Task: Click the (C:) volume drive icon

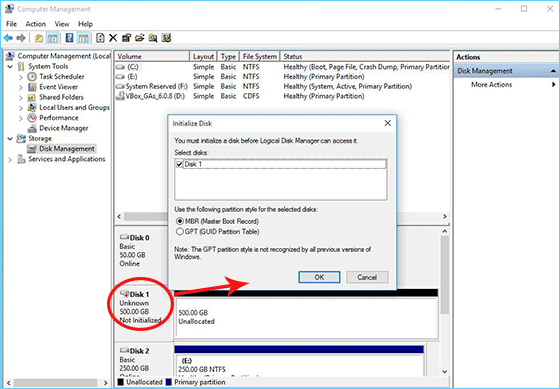Action: pyautogui.click(x=121, y=67)
